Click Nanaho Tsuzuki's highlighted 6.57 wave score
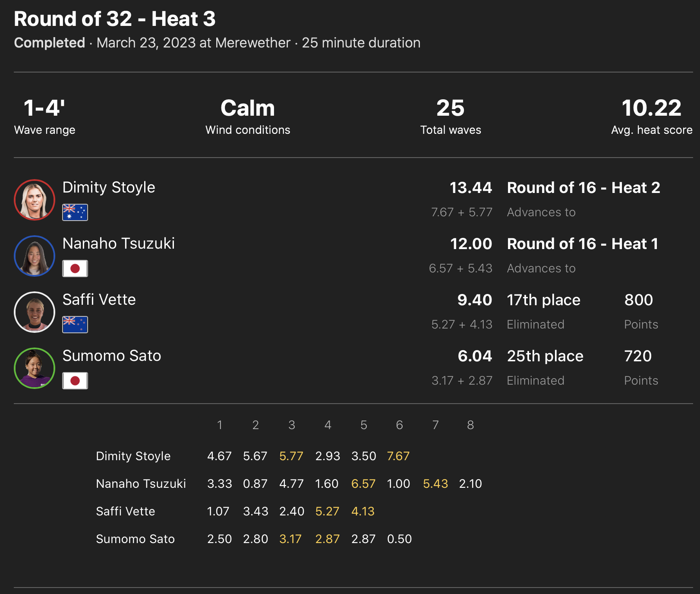The height and width of the screenshot is (594, 700). tap(363, 483)
